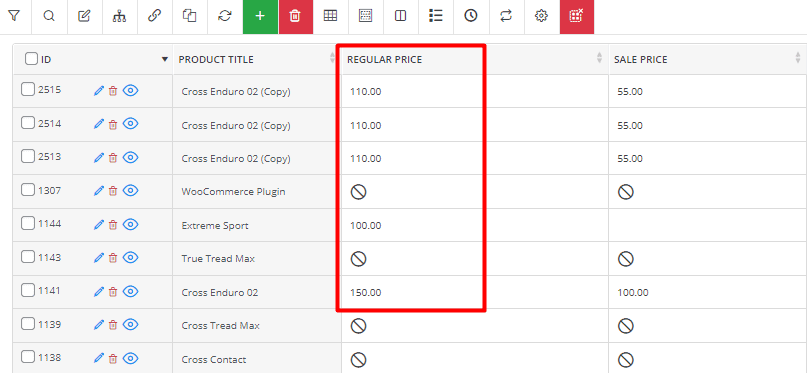Check the box for product 1138
807x373 pixels.
[28, 357]
